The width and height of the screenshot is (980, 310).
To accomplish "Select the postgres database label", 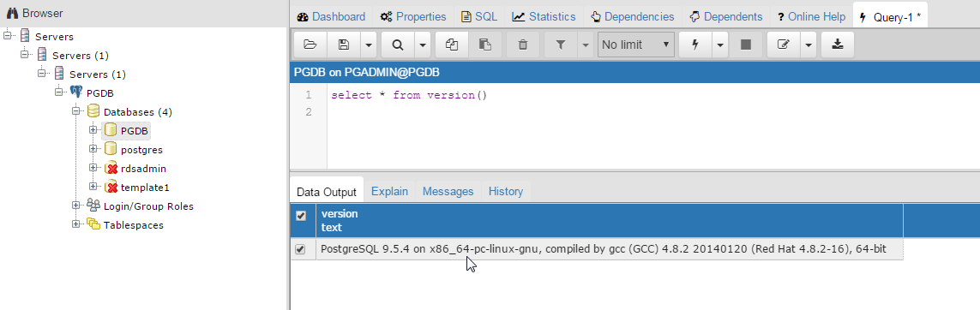I will click(141, 151).
